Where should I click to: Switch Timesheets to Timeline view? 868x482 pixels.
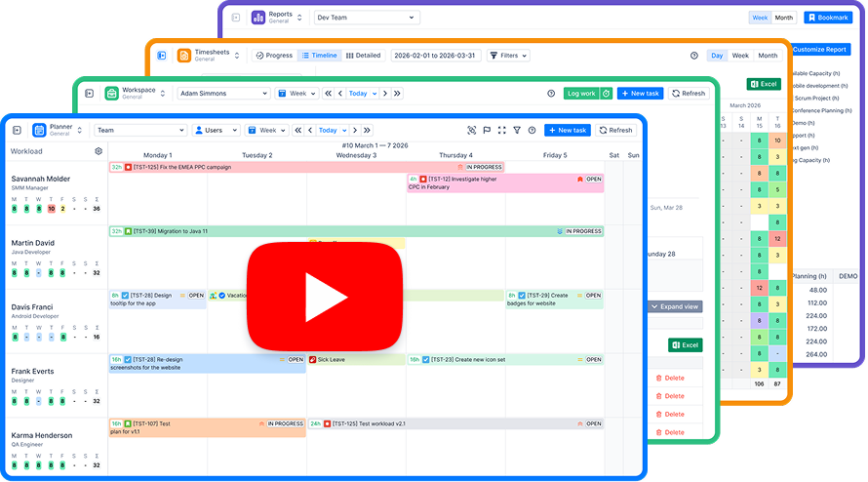point(320,56)
